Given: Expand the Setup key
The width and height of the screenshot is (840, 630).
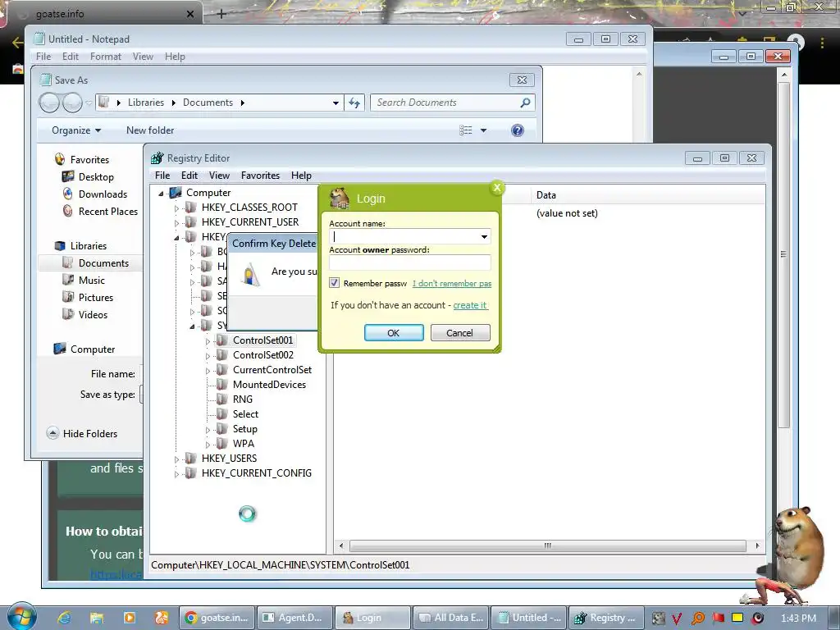Looking at the screenshot, I should tap(208, 430).
